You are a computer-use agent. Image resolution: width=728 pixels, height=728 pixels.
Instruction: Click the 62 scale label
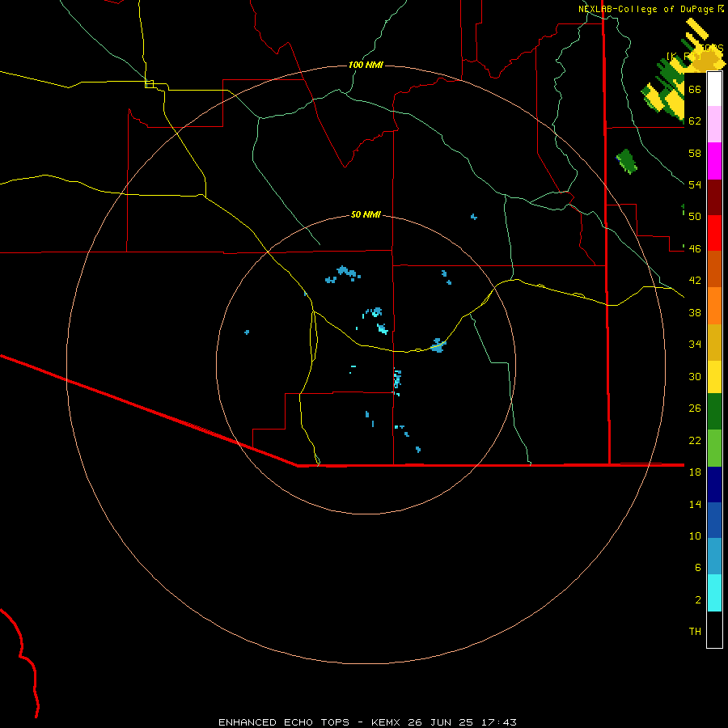pyautogui.click(x=695, y=121)
